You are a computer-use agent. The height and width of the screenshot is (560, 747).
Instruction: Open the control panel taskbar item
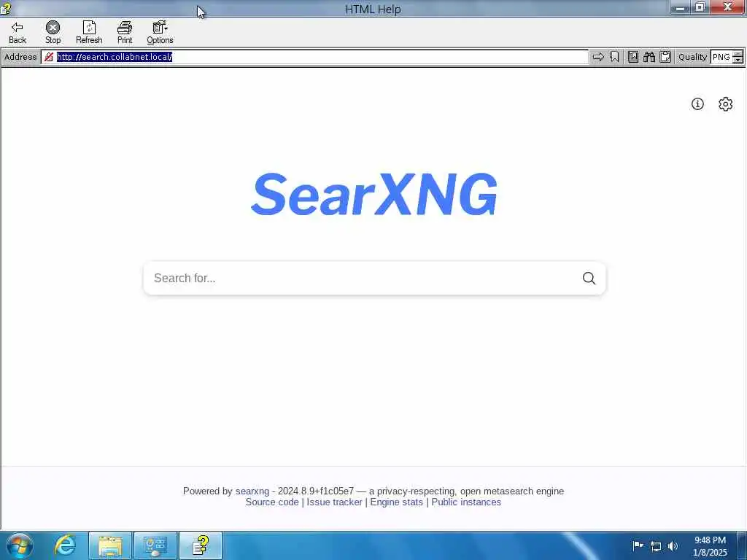pos(155,545)
